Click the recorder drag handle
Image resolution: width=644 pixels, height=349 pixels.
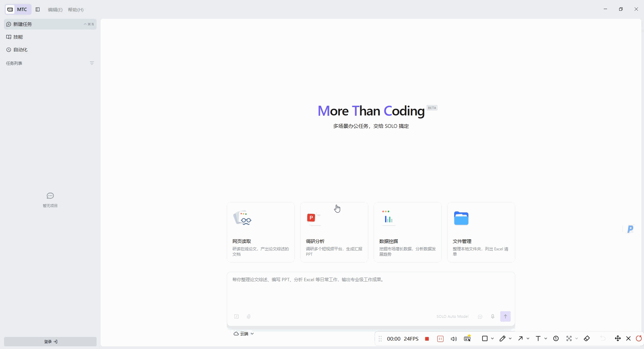tap(380, 339)
